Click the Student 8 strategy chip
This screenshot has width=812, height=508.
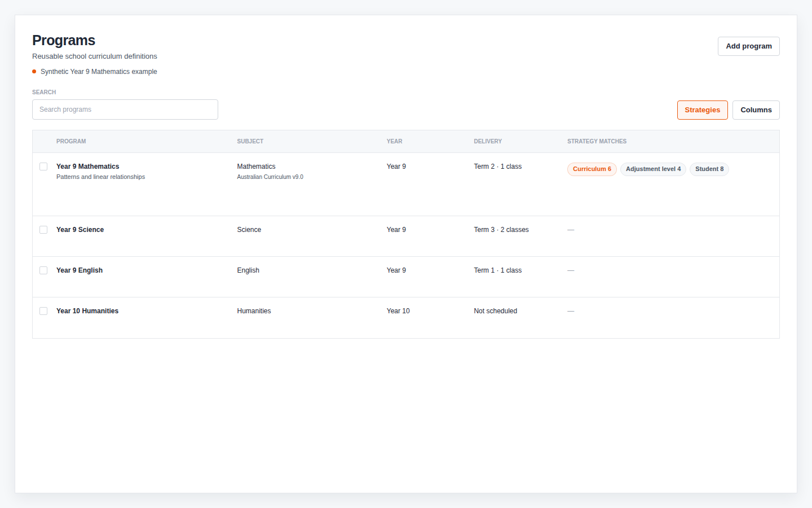tap(709, 169)
